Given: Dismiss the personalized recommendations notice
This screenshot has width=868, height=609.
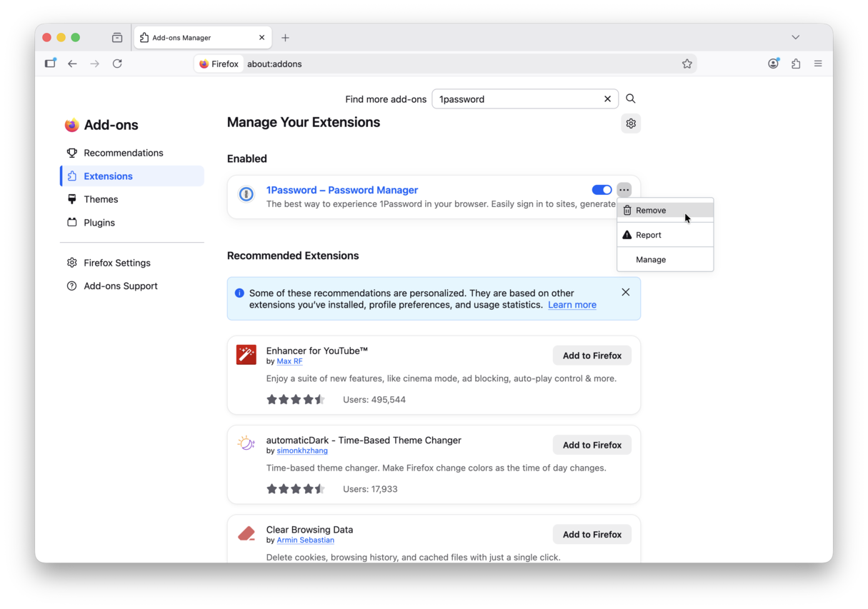Looking at the screenshot, I should tap(626, 292).
